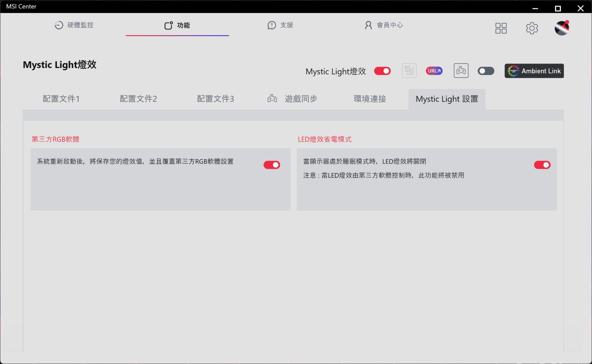The height and width of the screenshot is (364, 592).
Task: Switch to 配置文件1 tab
Action: (x=61, y=99)
